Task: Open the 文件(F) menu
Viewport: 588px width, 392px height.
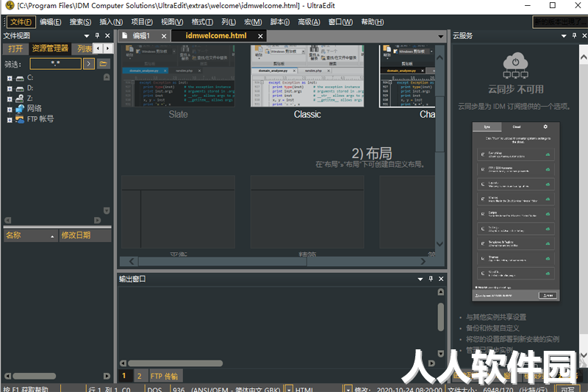Action: (x=21, y=22)
